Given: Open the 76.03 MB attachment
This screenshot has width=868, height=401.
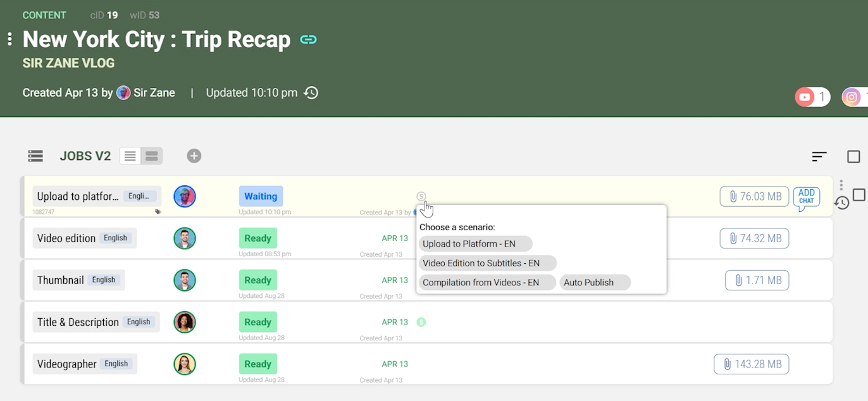Looking at the screenshot, I should pos(754,197).
